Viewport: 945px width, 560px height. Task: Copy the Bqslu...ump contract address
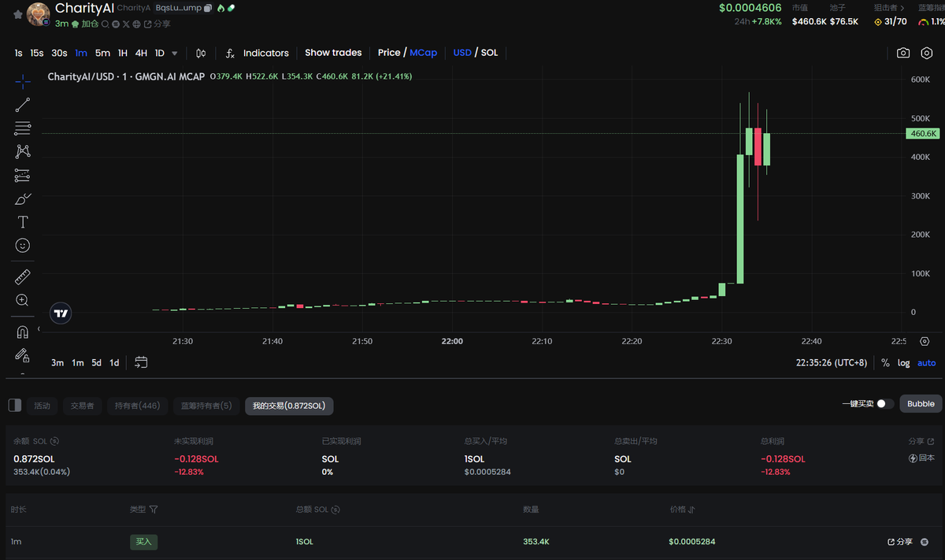pyautogui.click(x=208, y=8)
